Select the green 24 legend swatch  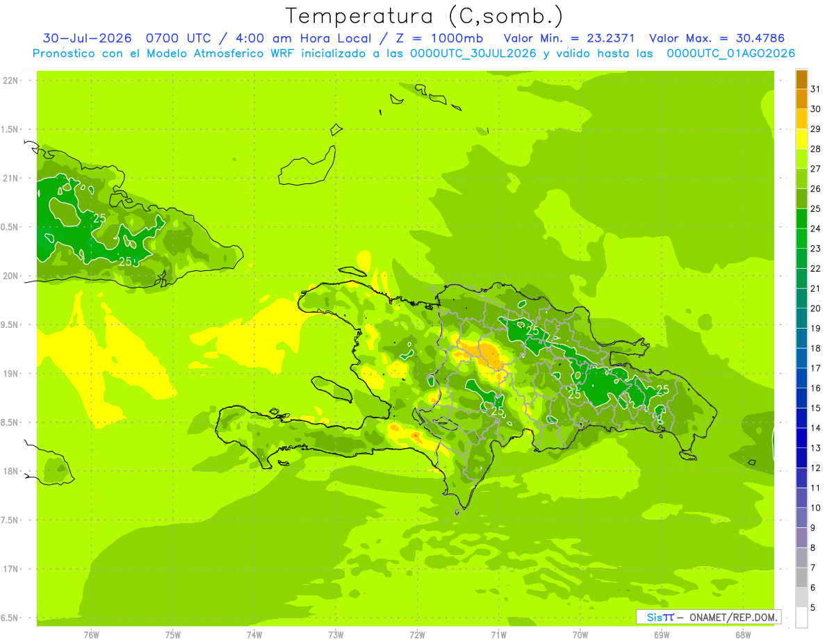pyautogui.click(x=801, y=219)
